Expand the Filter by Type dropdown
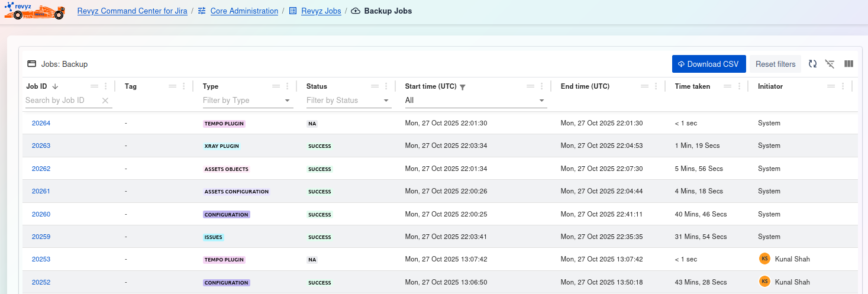 tap(288, 101)
